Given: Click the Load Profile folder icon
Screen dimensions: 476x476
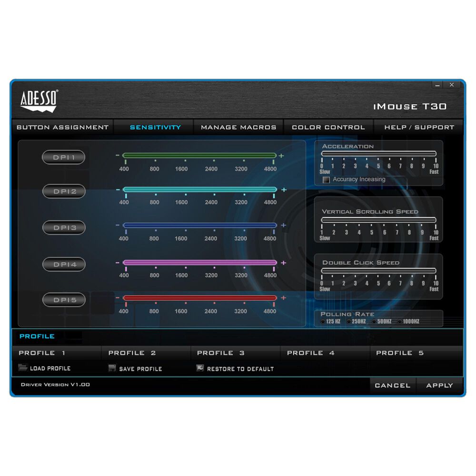Looking at the screenshot, I should (x=22, y=367).
